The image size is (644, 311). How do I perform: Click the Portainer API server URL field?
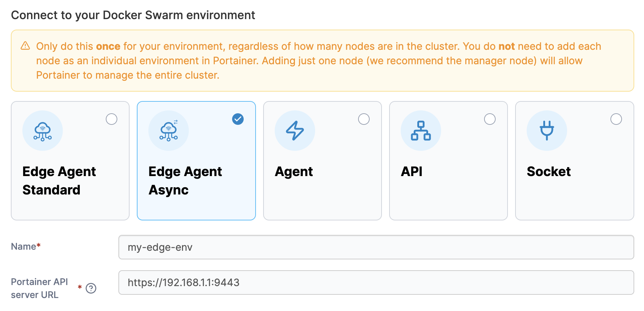pyautogui.click(x=376, y=282)
